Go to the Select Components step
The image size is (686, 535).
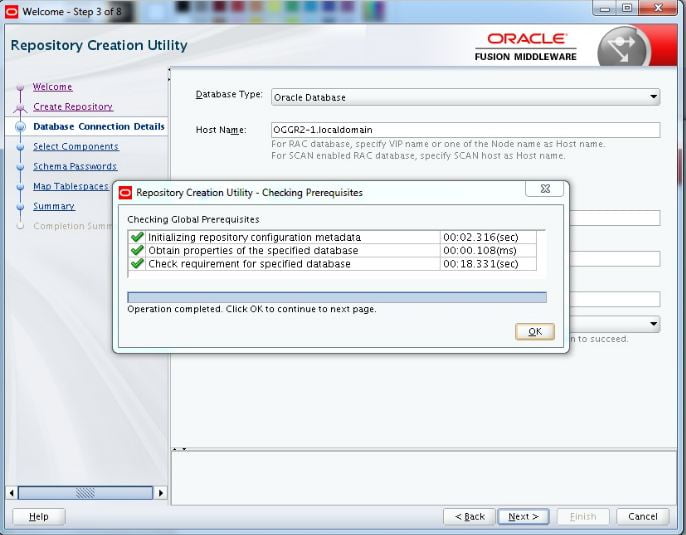tap(76, 146)
